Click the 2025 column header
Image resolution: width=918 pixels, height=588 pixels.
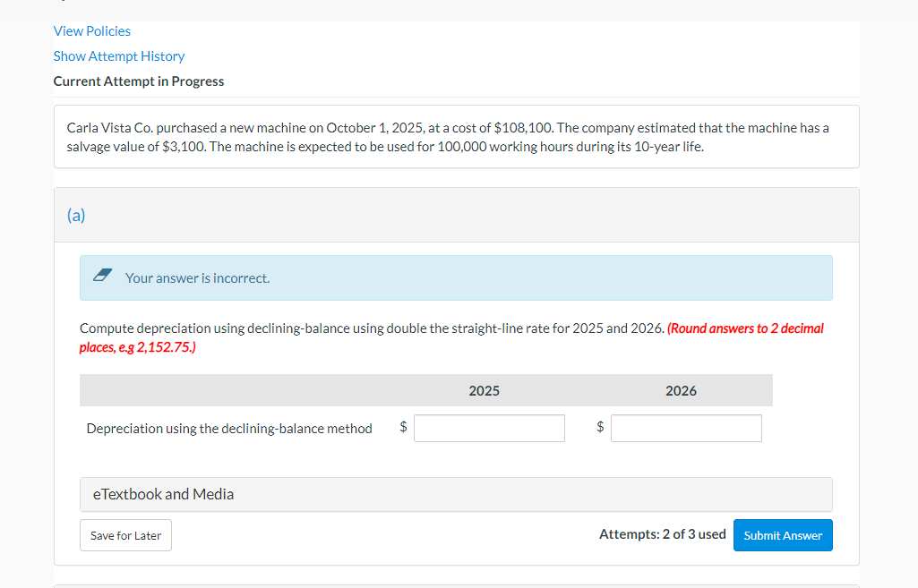484,390
